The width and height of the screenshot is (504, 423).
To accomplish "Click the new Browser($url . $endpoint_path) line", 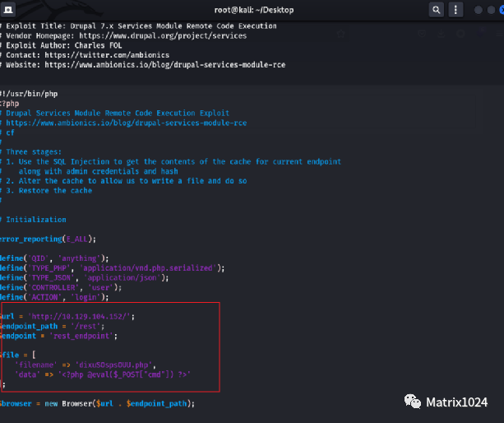I will tap(97, 403).
